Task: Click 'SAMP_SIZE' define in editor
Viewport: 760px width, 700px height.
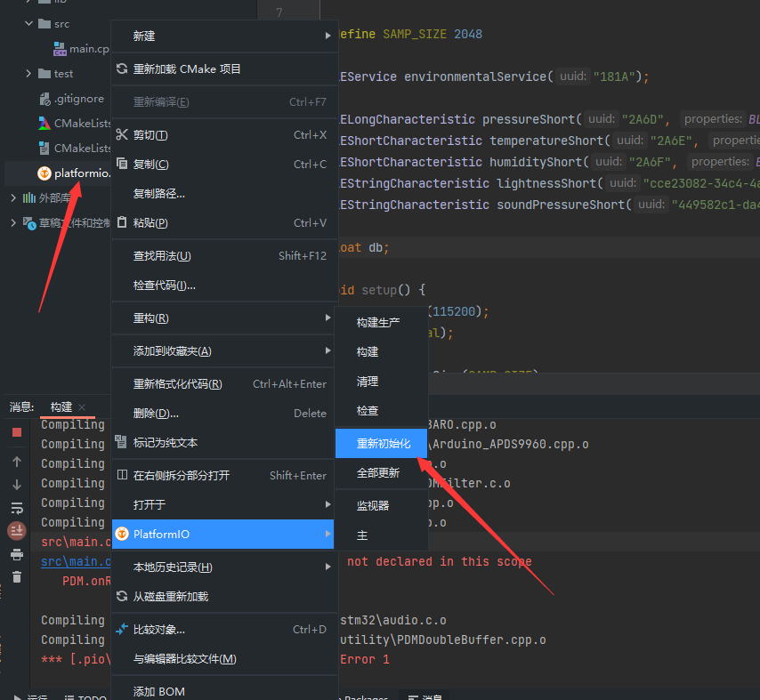Action: [415, 35]
